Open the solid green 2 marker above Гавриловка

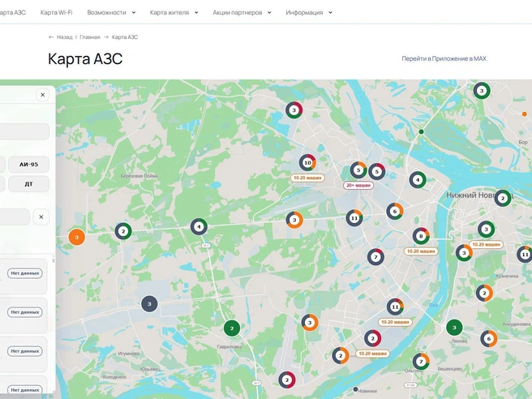(232, 328)
